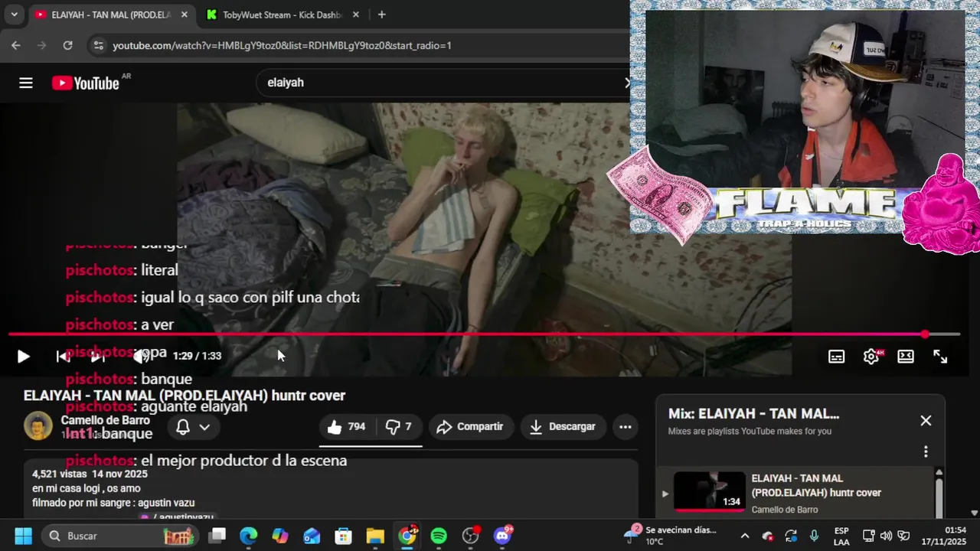Share the video using Compartir
Image resolution: width=980 pixels, height=551 pixels.
pyautogui.click(x=470, y=427)
